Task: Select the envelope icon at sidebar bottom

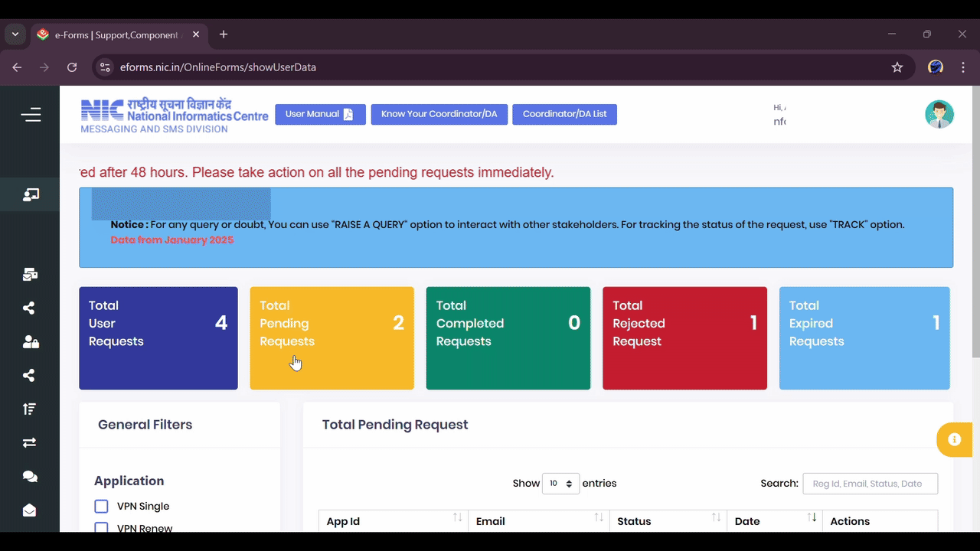Action: coord(29,510)
